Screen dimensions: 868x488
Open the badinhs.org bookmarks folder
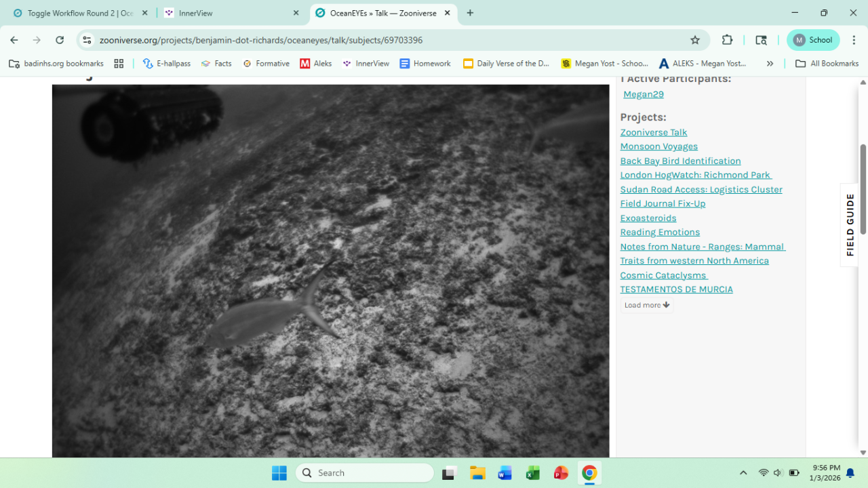coord(56,63)
